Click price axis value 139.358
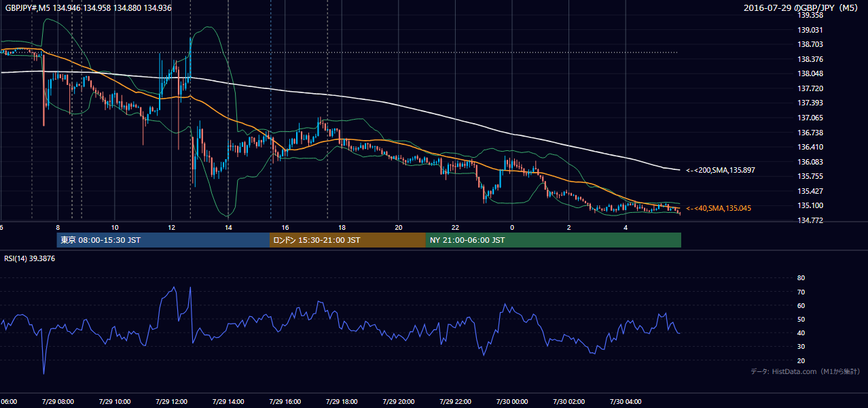Image resolution: width=868 pixels, height=408 pixels. tap(810, 15)
